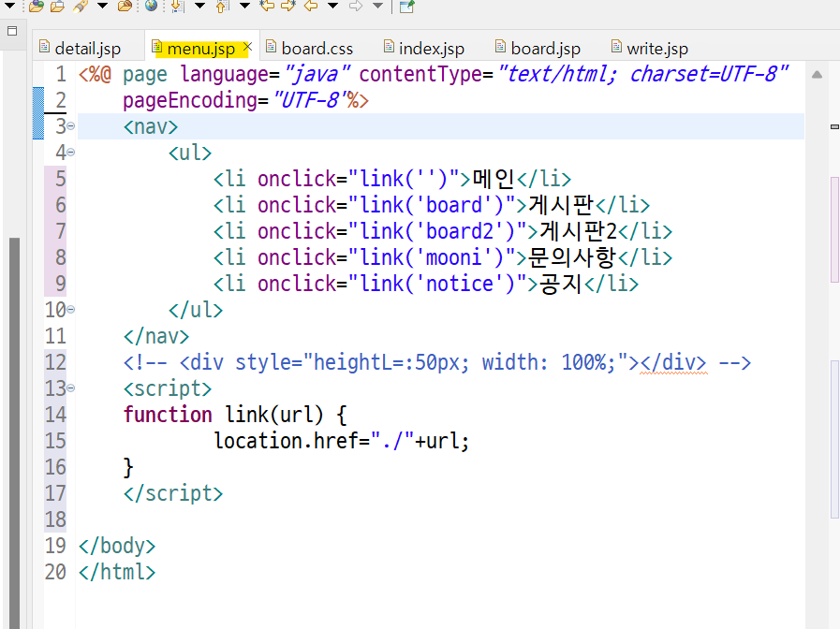Image resolution: width=840 pixels, height=629 pixels.
Task: Click the Pin Editor toolbar icon
Action: 406,6
